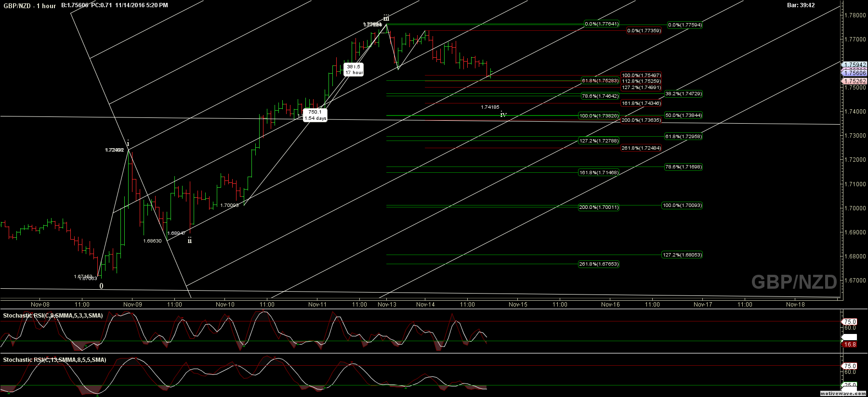Select the 78.6%(1.74642) level label
Screen dimensions: 868x397
point(600,96)
